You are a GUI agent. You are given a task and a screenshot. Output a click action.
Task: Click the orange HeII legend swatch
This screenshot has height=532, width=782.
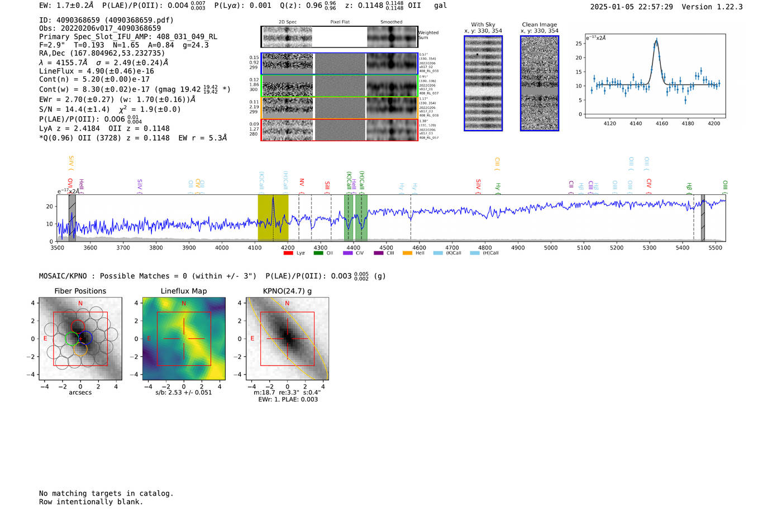408,253
